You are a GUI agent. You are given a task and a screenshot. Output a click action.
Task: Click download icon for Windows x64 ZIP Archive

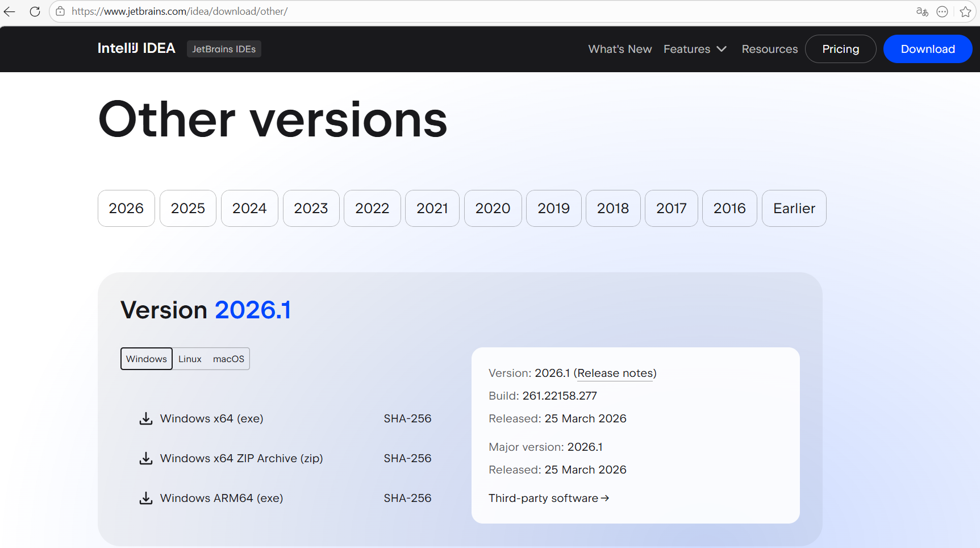pyautogui.click(x=146, y=458)
